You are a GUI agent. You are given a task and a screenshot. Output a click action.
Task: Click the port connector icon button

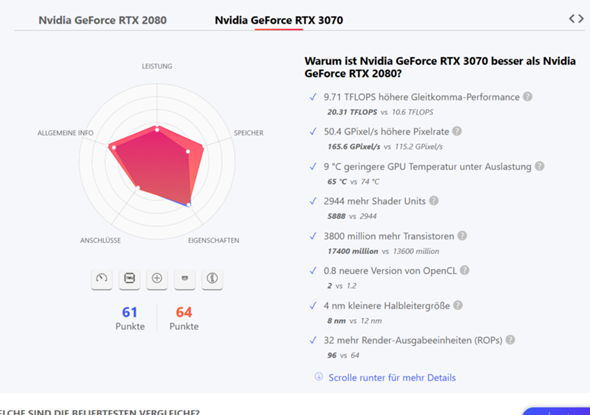pos(185,279)
